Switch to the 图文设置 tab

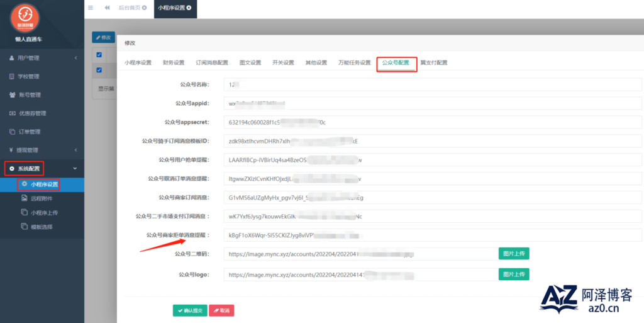coord(250,63)
